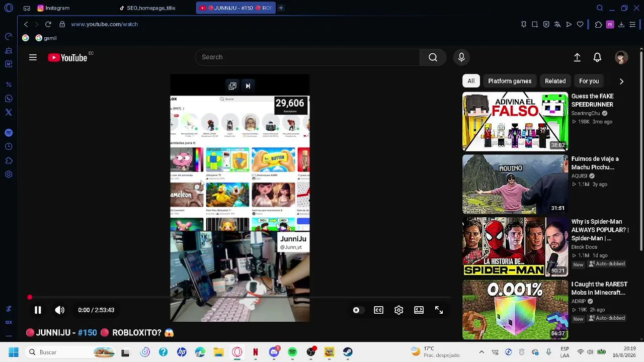644x362 pixels.
Task: Open the Spider-Man history video thumbnail
Action: 515,247
